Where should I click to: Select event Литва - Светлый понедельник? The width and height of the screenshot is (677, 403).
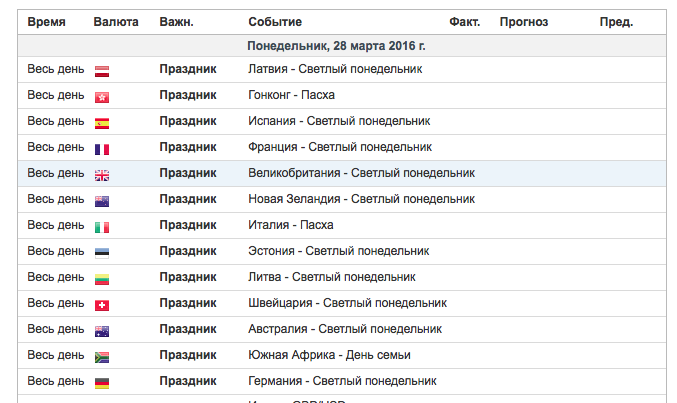(332, 277)
